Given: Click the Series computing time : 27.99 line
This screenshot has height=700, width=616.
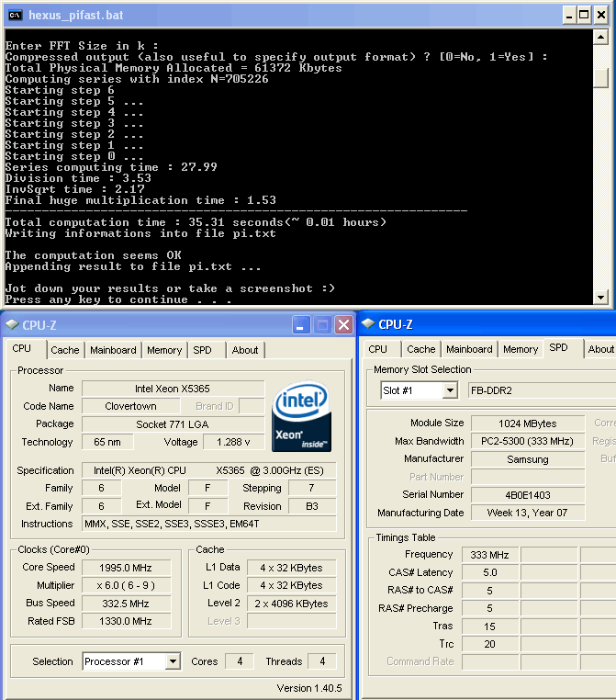Looking at the screenshot, I should [x=111, y=167].
